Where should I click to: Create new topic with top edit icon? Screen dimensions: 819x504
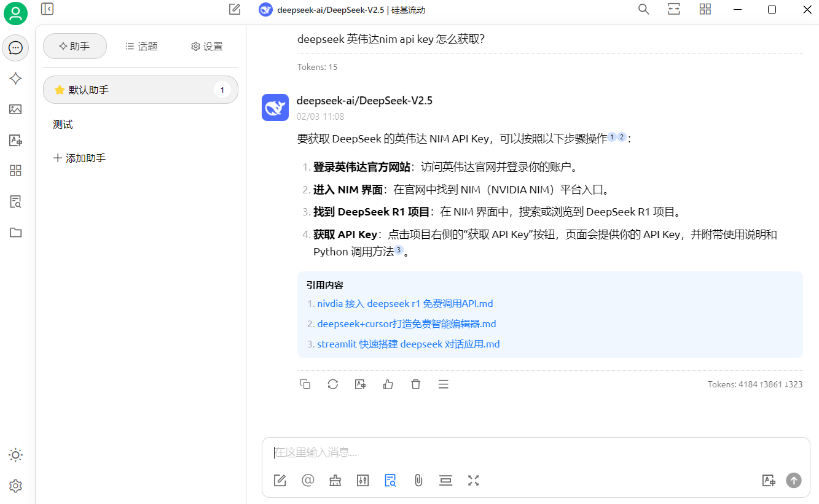tap(235, 9)
